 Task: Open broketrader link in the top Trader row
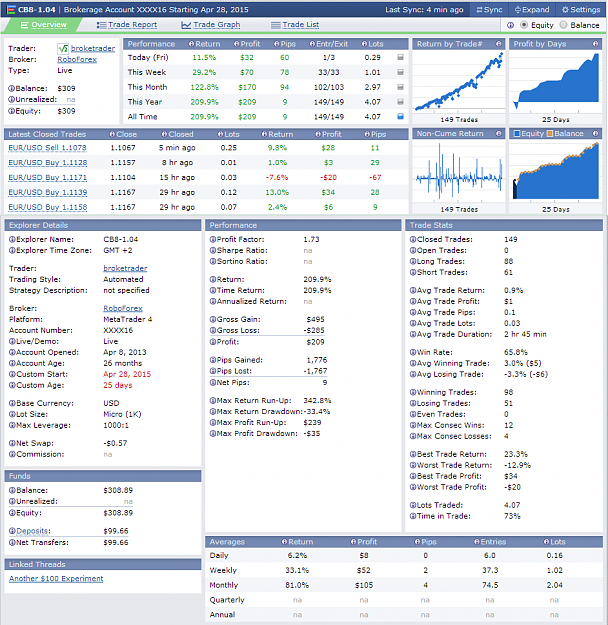tap(93, 48)
